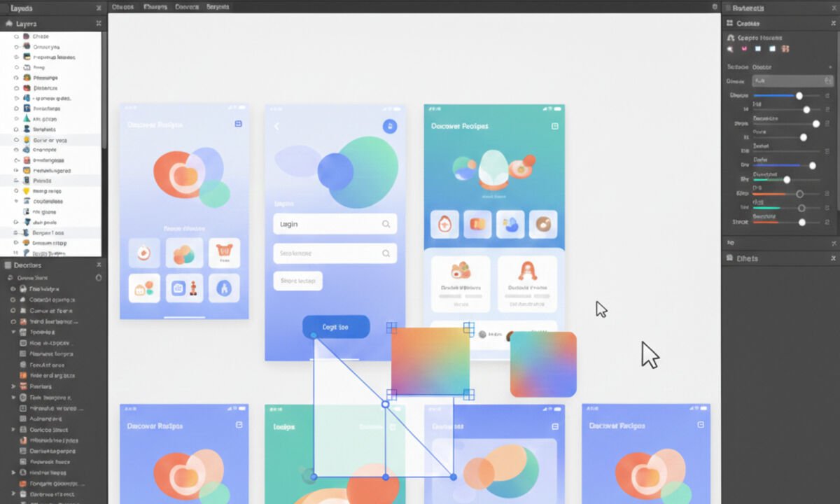Select the 'Gorer or yeca' layer row
This screenshot has width=840, height=504.
pos(51,140)
